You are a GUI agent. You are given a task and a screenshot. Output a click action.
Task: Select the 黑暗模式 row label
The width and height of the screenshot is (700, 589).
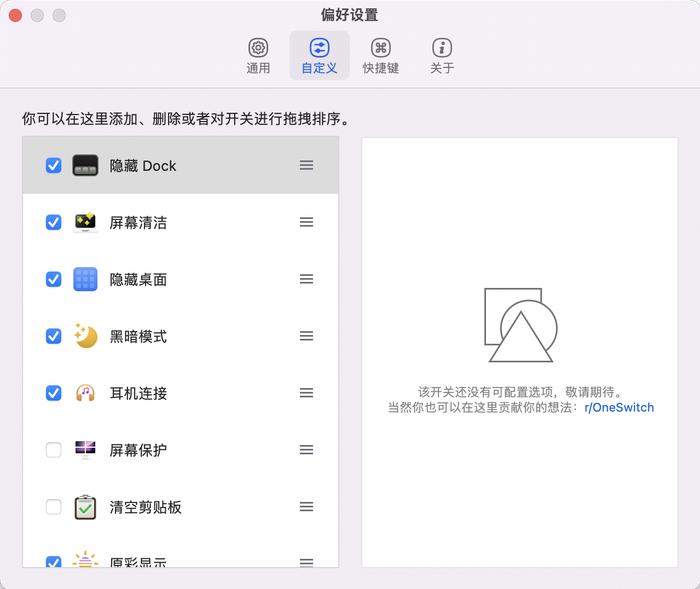click(x=138, y=336)
